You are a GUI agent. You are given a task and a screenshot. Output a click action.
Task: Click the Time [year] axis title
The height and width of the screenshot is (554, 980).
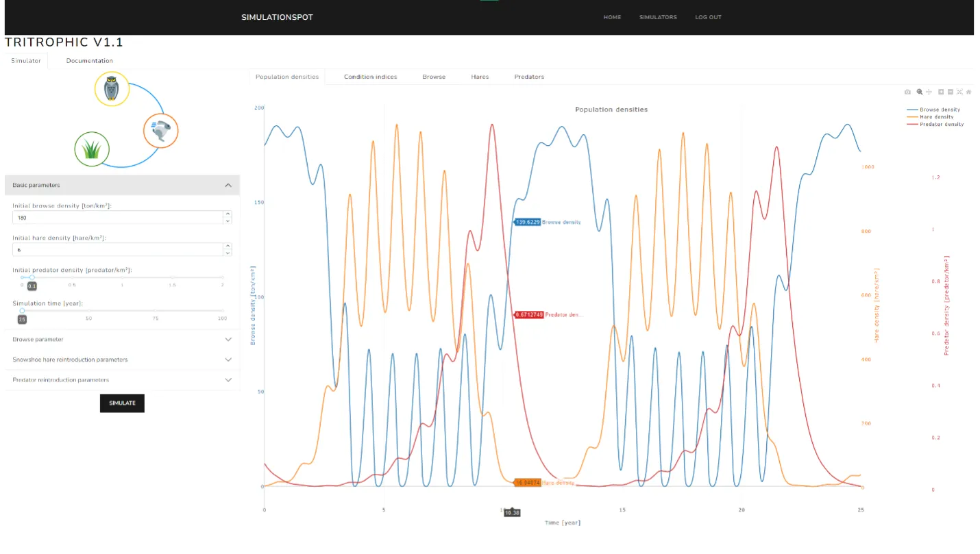point(563,522)
